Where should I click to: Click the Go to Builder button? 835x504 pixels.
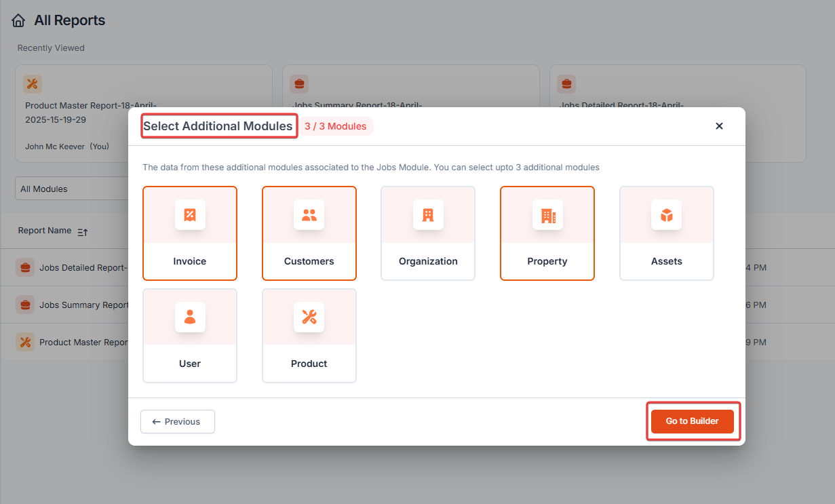tap(693, 421)
